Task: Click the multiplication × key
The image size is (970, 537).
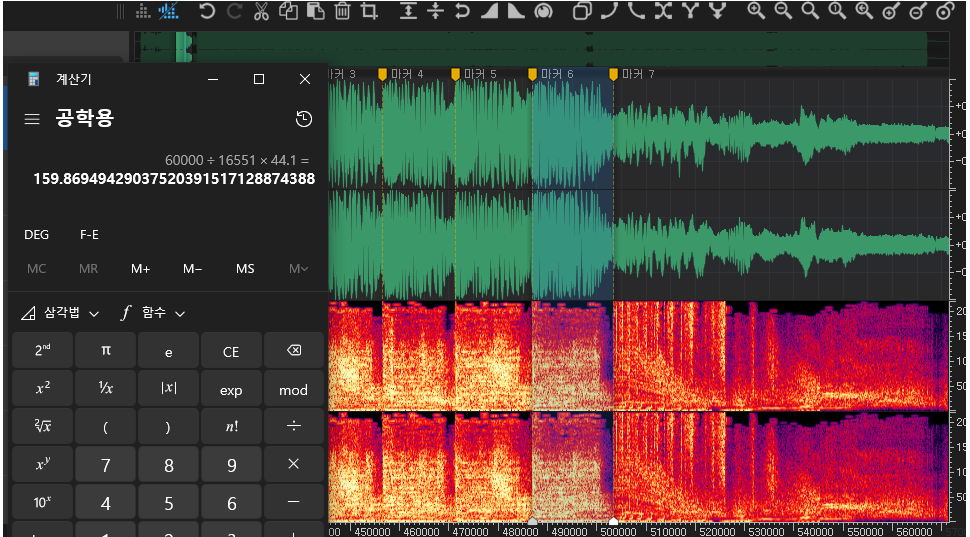Action: [x=293, y=464]
